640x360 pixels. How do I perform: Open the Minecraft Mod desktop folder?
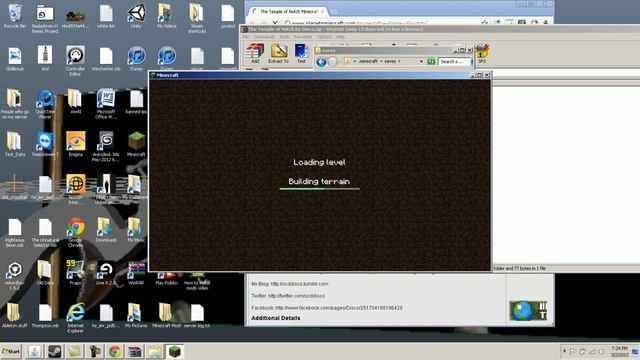[x=167, y=316]
